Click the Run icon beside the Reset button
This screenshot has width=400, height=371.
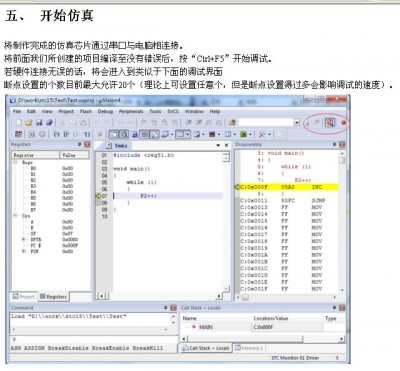pyautogui.click(x=32, y=134)
